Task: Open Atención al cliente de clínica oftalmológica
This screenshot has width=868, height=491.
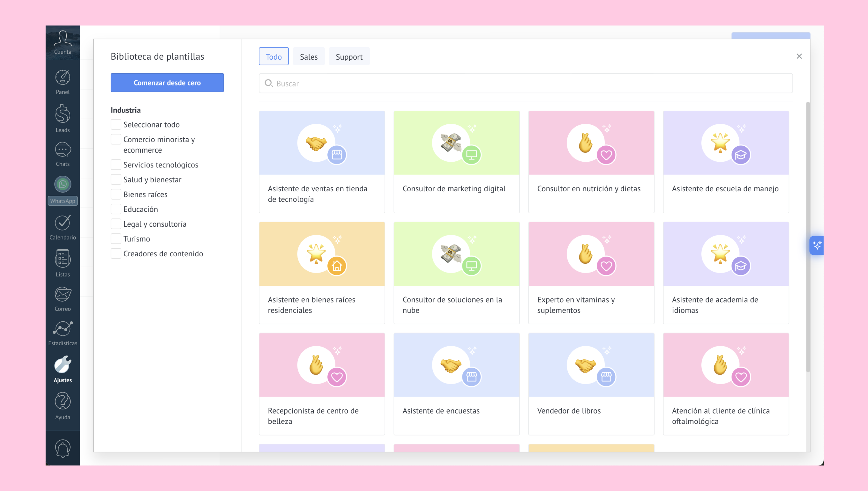Action: 726,384
